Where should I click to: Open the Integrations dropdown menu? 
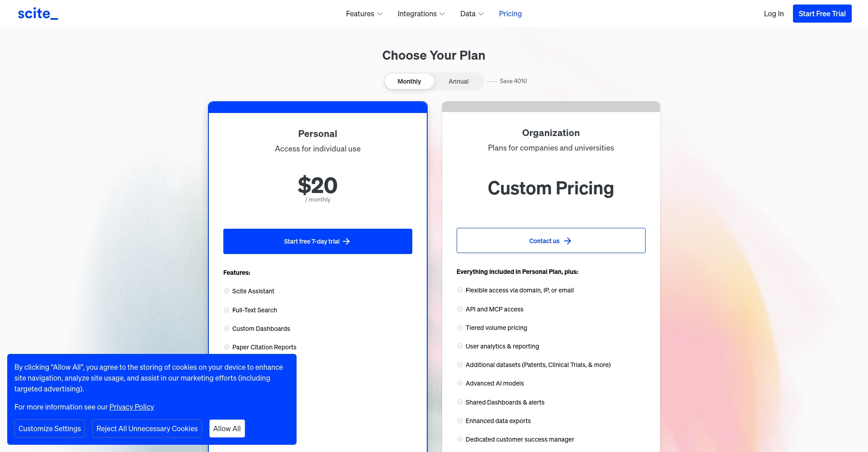click(421, 14)
